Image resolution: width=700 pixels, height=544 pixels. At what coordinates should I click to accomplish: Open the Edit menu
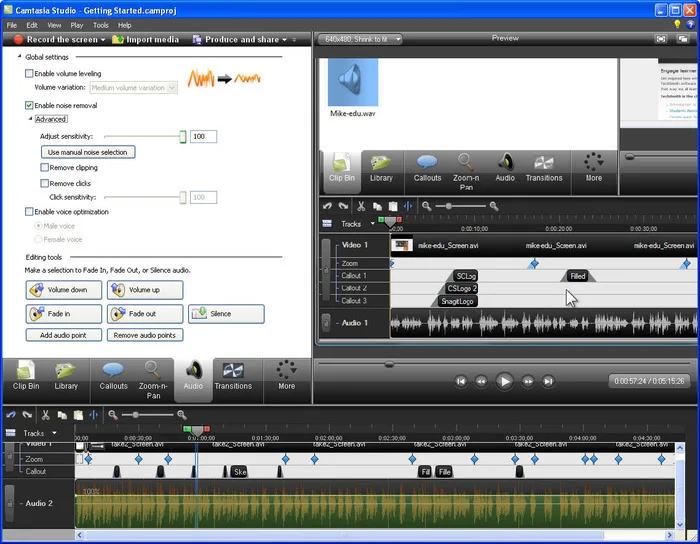click(32, 25)
